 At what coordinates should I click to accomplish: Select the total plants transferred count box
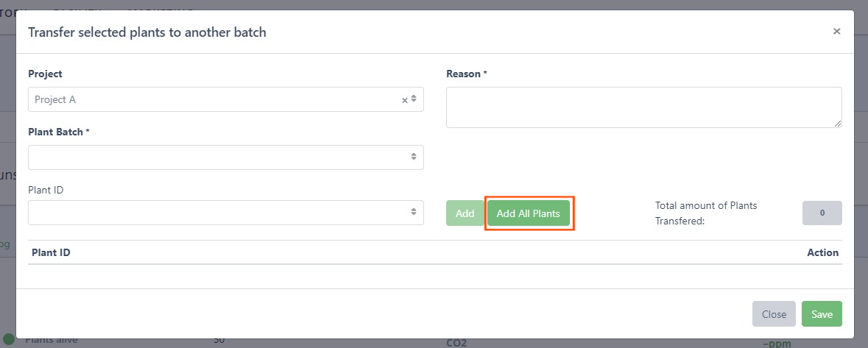(822, 213)
